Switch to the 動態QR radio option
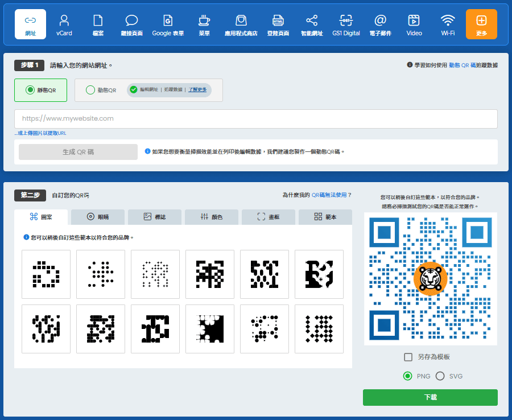Screen dimensions: 512x420 [90, 90]
